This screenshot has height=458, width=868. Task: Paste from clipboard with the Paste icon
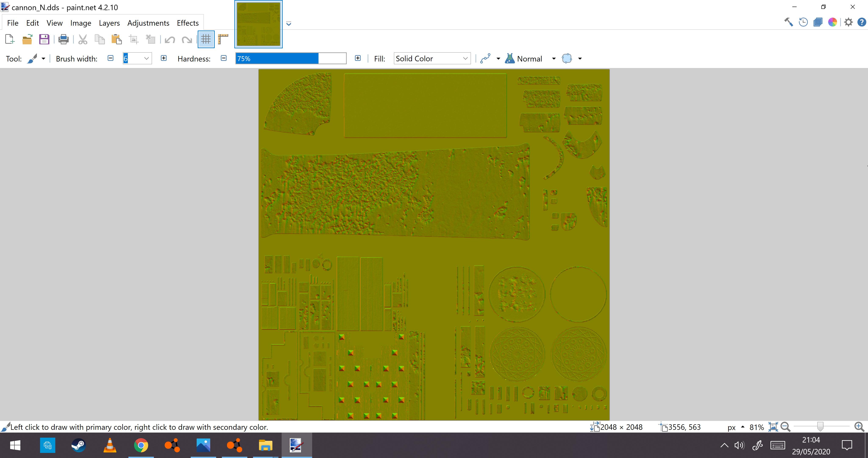tap(117, 39)
